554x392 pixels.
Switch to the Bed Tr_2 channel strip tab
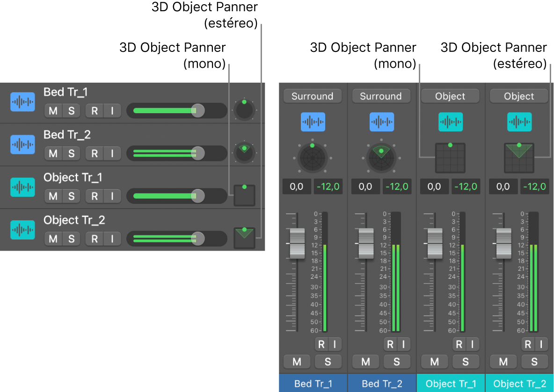381,383
